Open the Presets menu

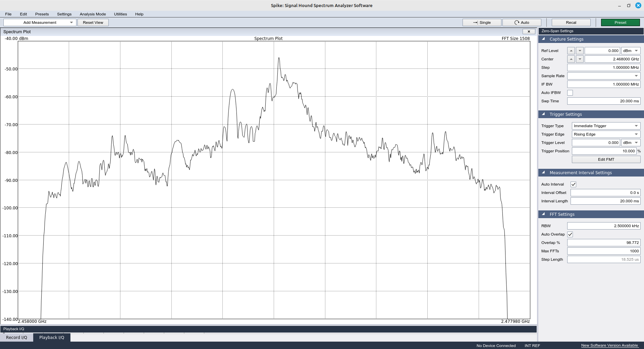click(42, 14)
